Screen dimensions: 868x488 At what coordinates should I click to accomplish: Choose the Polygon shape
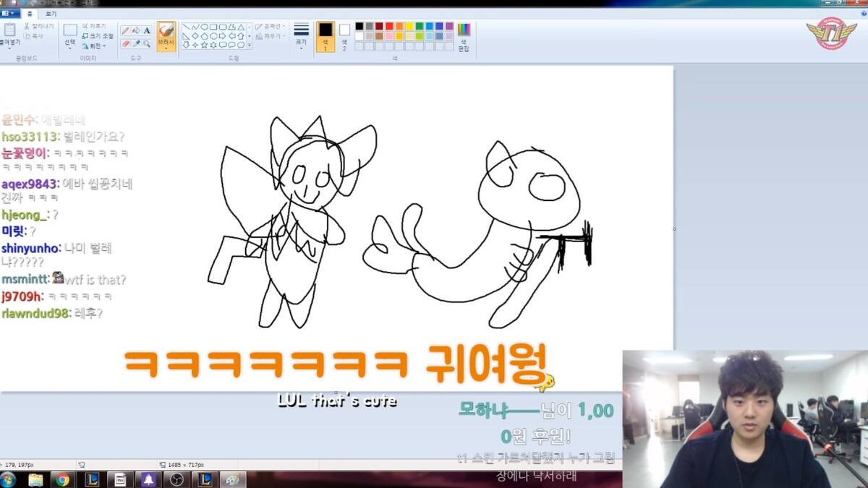[231, 27]
